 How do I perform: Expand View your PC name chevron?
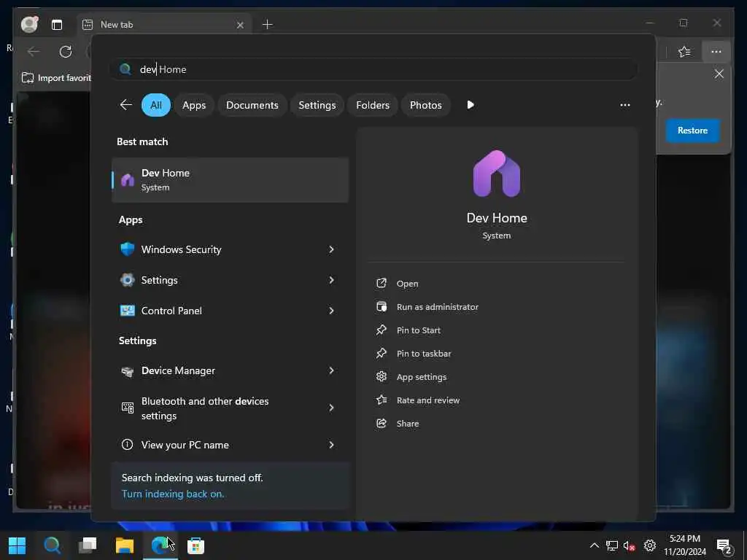pos(331,445)
